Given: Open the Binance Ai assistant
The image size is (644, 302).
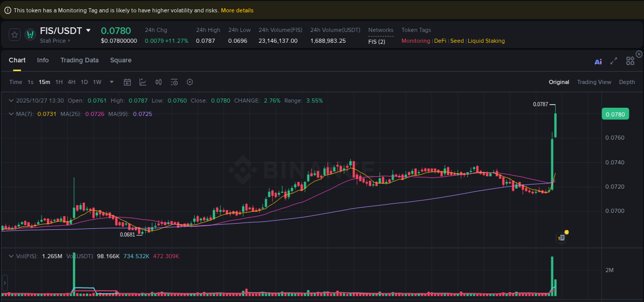Looking at the screenshot, I should (x=598, y=61).
